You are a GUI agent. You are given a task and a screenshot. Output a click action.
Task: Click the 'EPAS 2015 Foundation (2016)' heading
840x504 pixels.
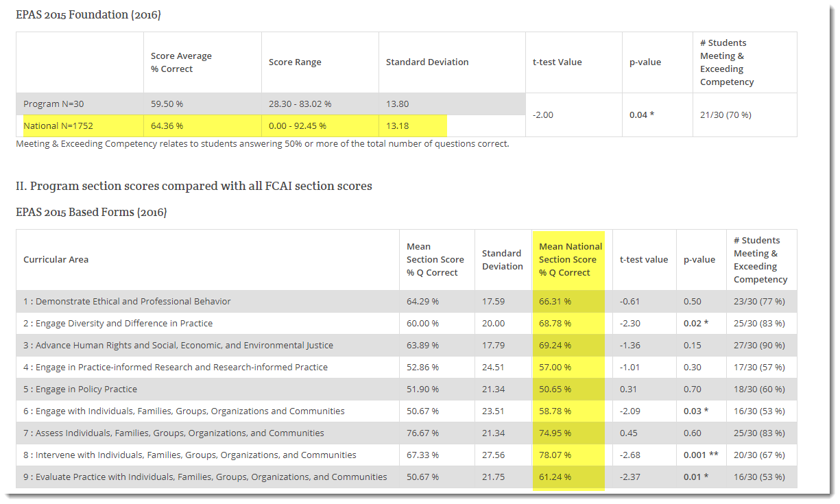tap(88, 14)
